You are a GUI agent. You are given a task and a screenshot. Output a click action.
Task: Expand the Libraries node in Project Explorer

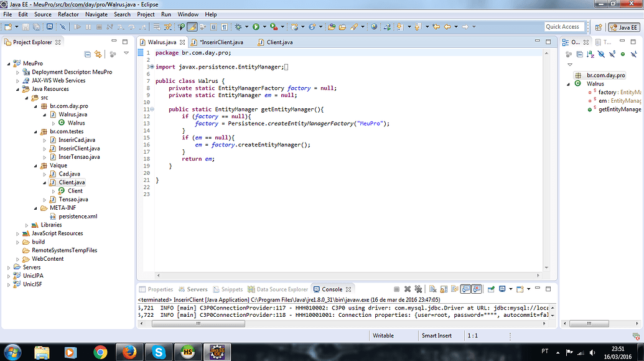click(x=26, y=225)
